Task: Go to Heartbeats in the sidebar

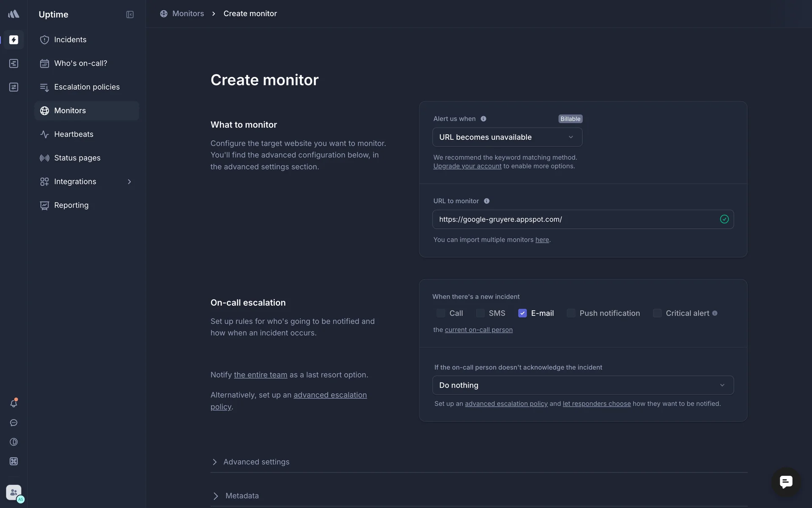Action: click(x=74, y=134)
